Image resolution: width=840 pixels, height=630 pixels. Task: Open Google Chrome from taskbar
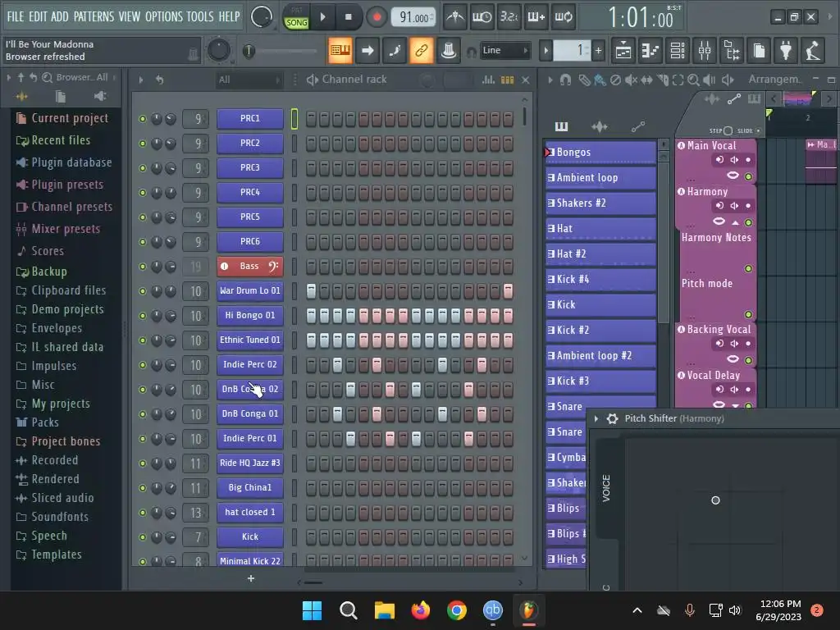[456, 610]
